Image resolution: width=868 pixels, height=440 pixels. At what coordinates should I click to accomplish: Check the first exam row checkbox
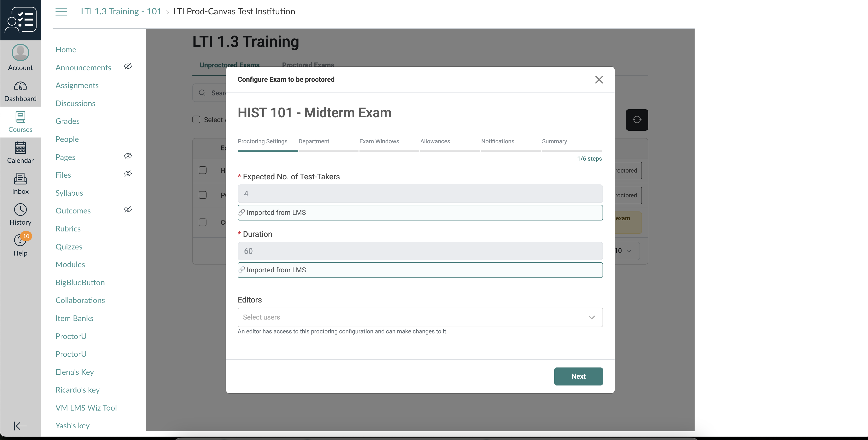(203, 170)
